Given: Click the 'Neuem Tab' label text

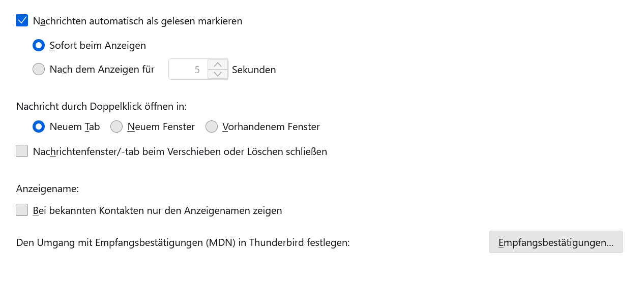Looking at the screenshot, I should tap(75, 127).
